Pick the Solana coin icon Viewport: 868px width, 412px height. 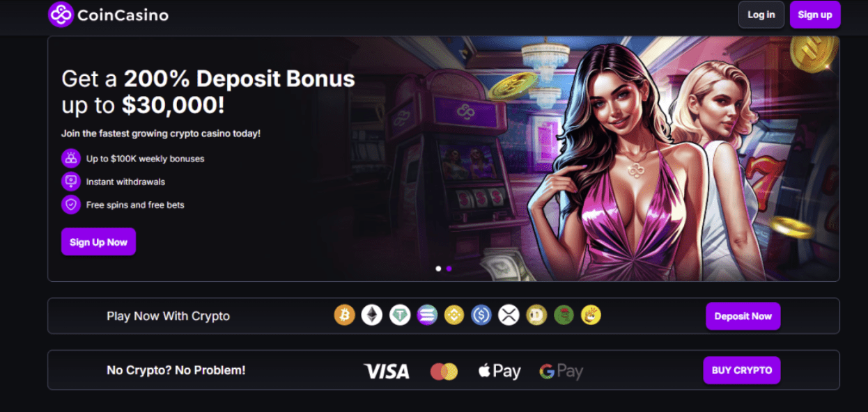pyautogui.click(x=427, y=315)
